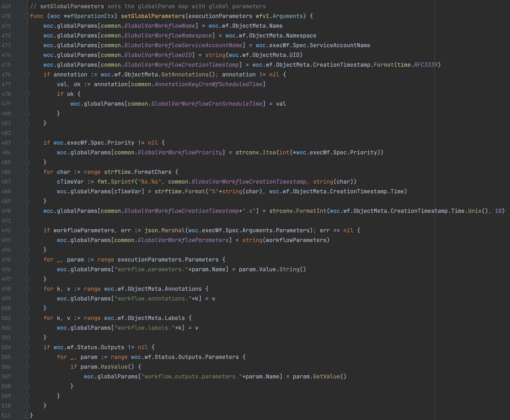
Task: Collapse the Priority nil check at line 483
Action: point(27,143)
